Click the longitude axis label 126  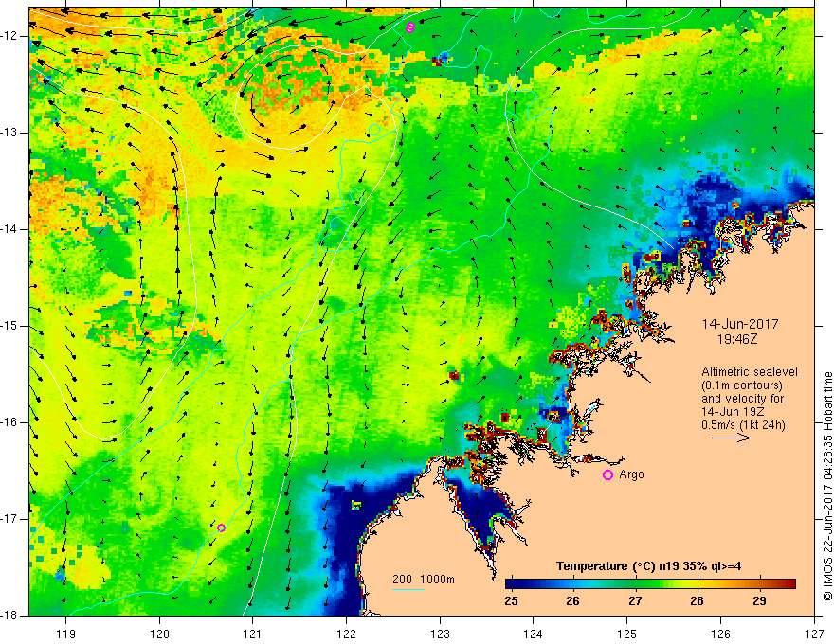tap(720, 634)
